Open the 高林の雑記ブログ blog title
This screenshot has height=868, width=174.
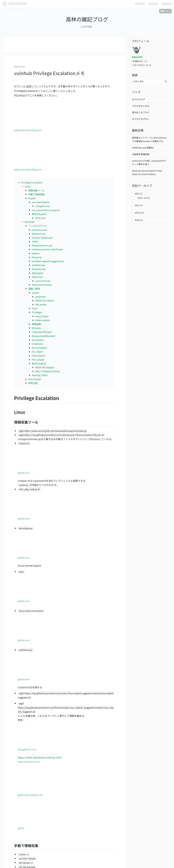pyautogui.click(x=87, y=20)
